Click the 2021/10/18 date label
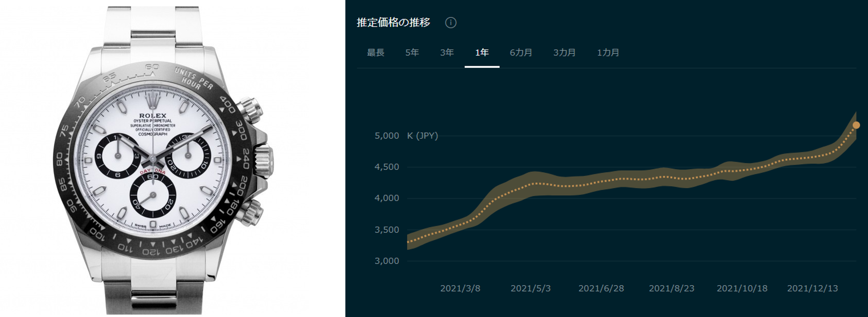The image size is (868, 317). [742, 288]
